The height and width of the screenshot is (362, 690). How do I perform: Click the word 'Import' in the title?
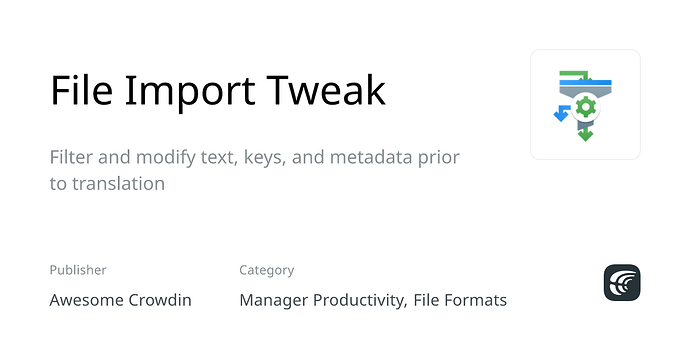coord(190,91)
